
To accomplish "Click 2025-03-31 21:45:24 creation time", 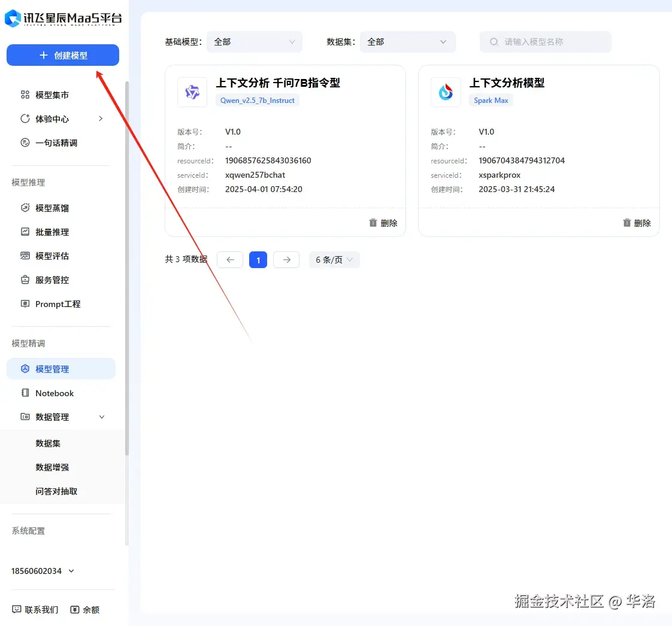I will pos(516,189).
